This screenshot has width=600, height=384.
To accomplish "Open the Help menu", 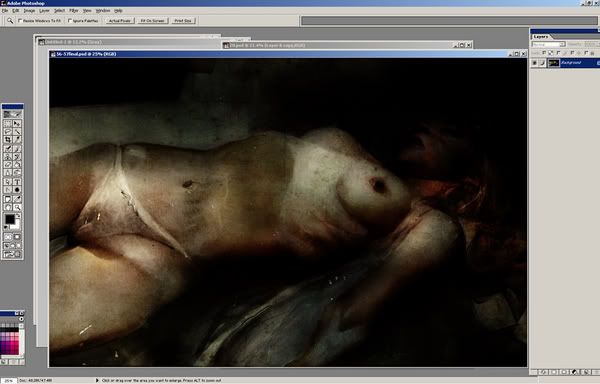I will (x=118, y=11).
